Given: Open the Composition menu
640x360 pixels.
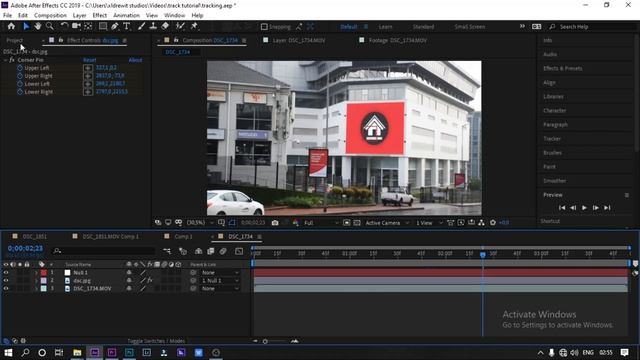Looking at the screenshot, I should pyautogui.click(x=50, y=16).
